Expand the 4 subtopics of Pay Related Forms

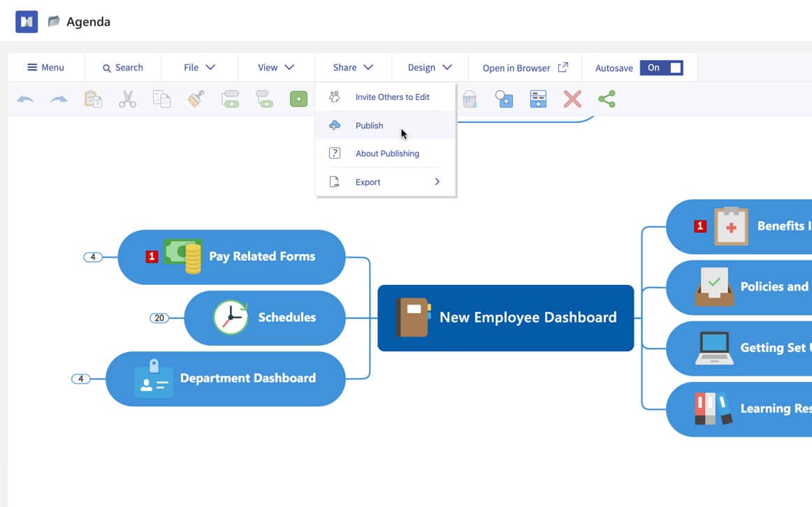(92, 257)
